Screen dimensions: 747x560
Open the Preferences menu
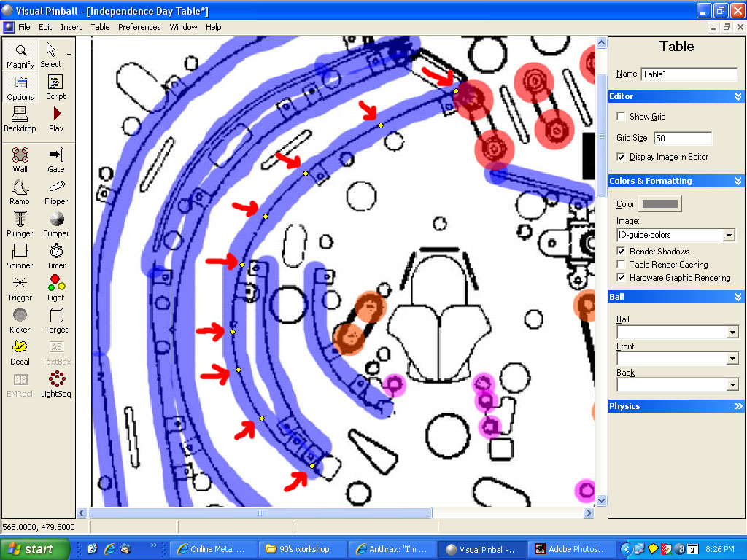click(x=139, y=27)
